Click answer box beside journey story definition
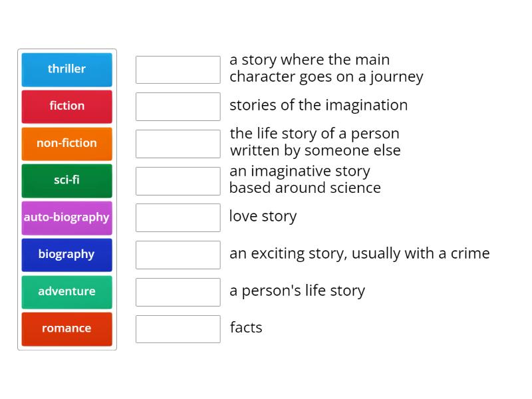The image size is (532, 399). (x=178, y=69)
